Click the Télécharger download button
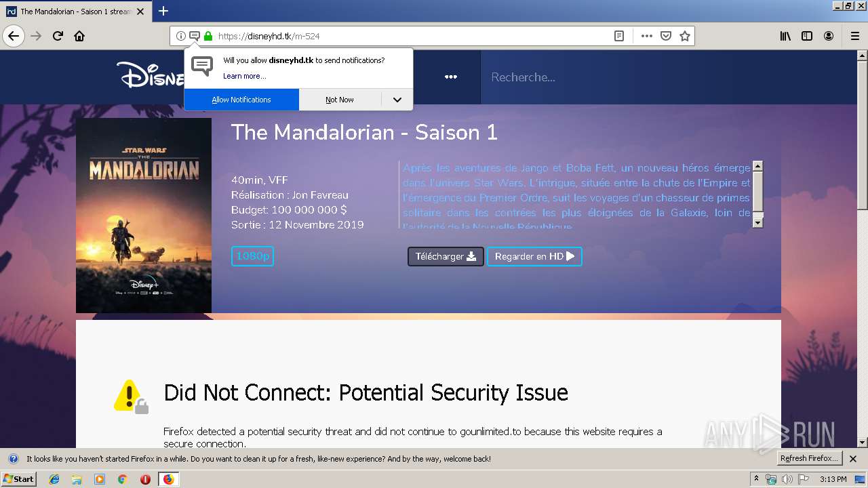 click(x=446, y=256)
